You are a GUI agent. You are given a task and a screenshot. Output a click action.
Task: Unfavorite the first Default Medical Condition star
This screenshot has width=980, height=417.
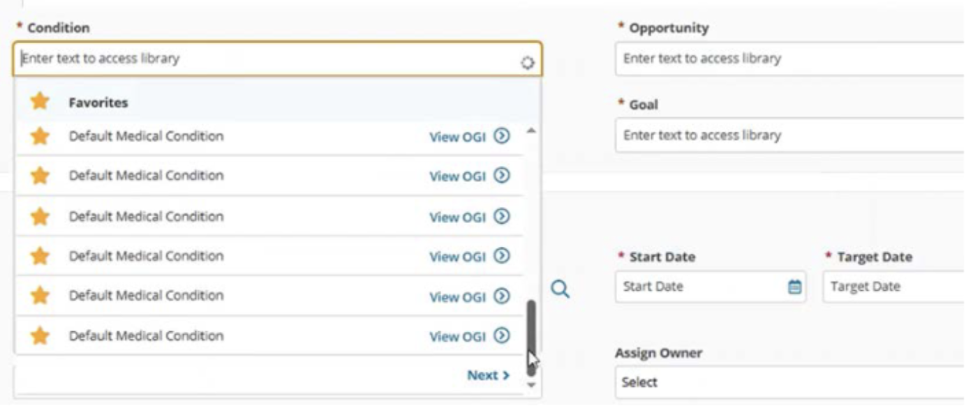pos(40,136)
